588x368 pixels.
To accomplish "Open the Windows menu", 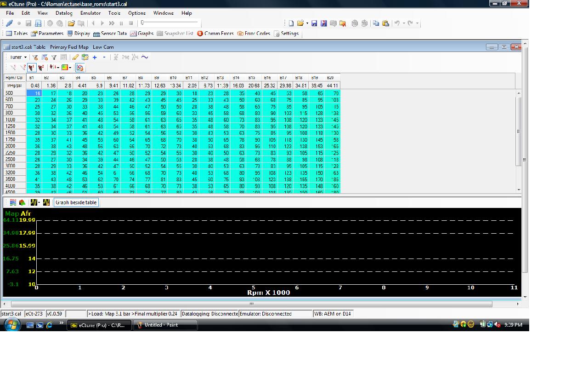I will pos(164,13).
